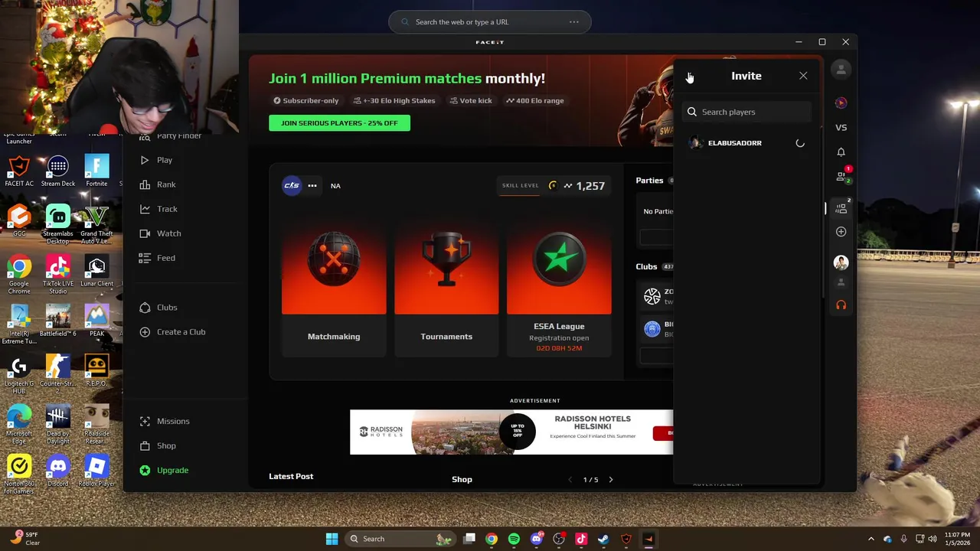
Task: Click ELABUSADORR's avatar
Action: pos(695,143)
